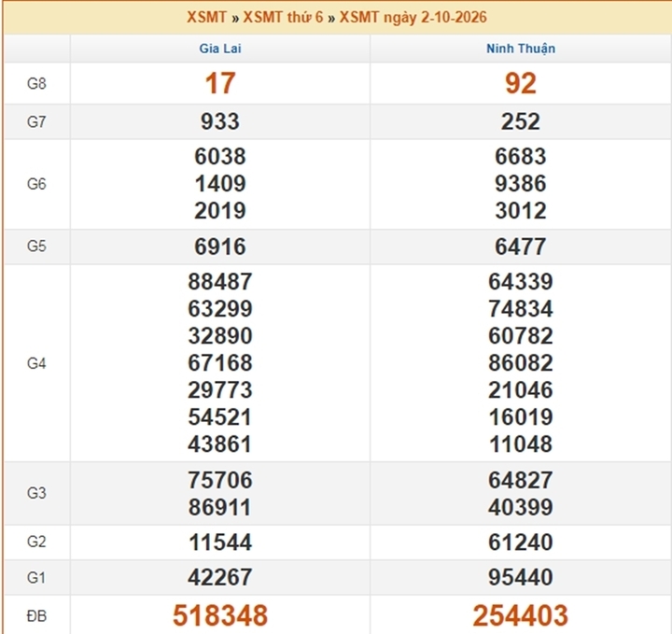Image resolution: width=672 pixels, height=634 pixels.
Task: Click G3 number 40399
Action: (x=521, y=508)
